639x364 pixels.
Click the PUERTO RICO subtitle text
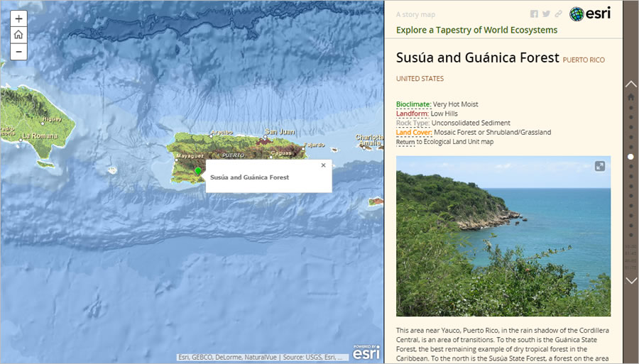click(584, 60)
